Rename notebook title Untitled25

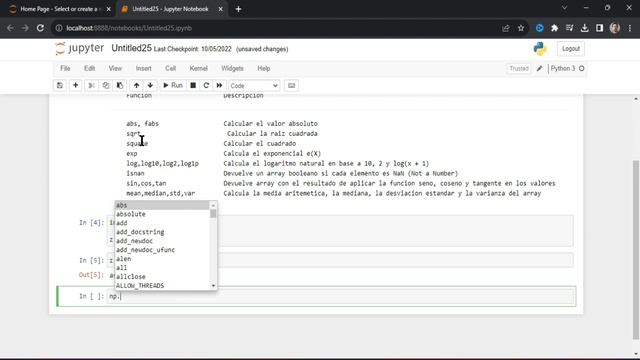tap(131, 48)
